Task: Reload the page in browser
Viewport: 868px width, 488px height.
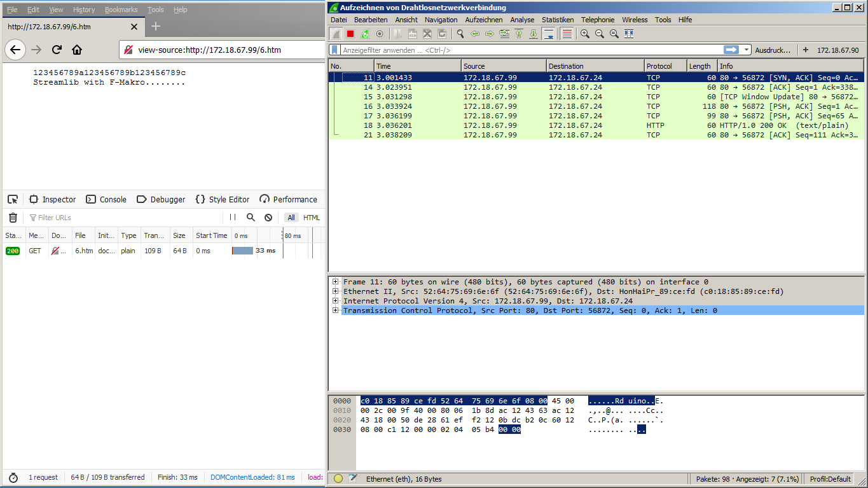Action: click(x=57, y=50)
